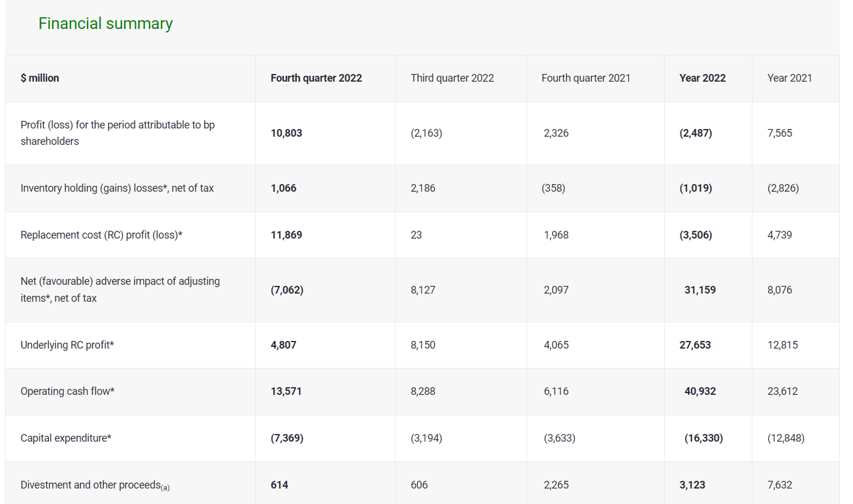
Task: Select the Inventory holding (gains) losses row label
Action: (117, 188)
